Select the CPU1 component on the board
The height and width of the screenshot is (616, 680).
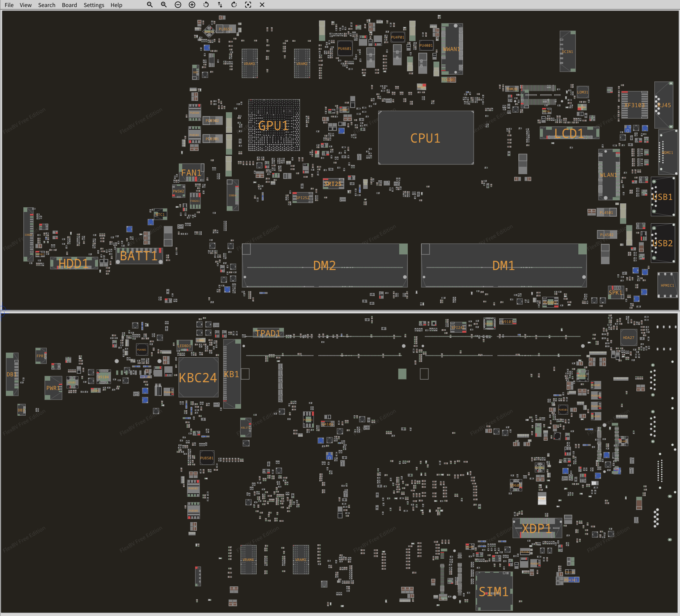426,138
